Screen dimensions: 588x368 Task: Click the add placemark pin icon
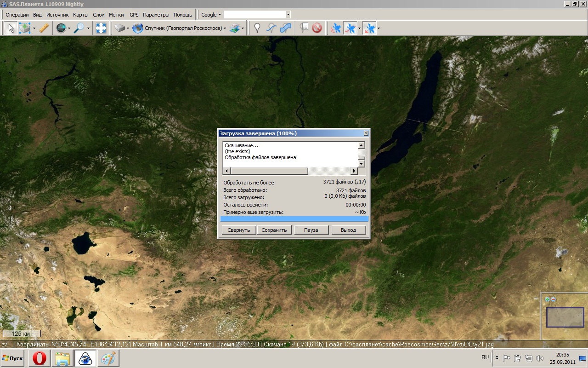(x=257, y=29)
